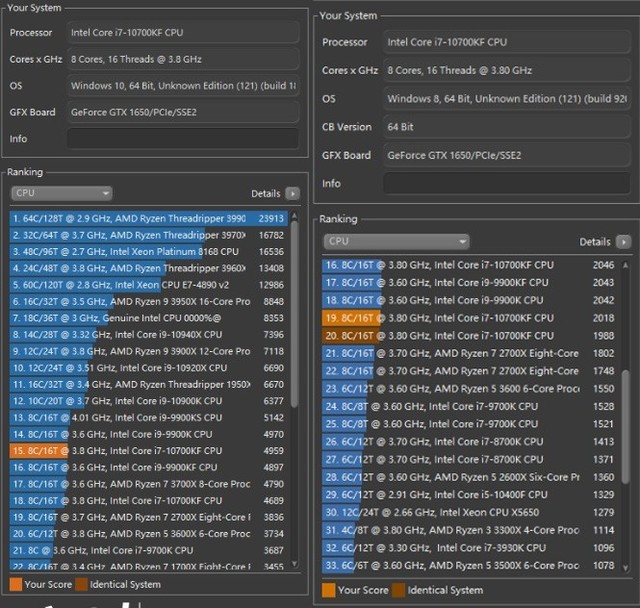Click the CB Version 64 Bit field

[x=507, y=127]
